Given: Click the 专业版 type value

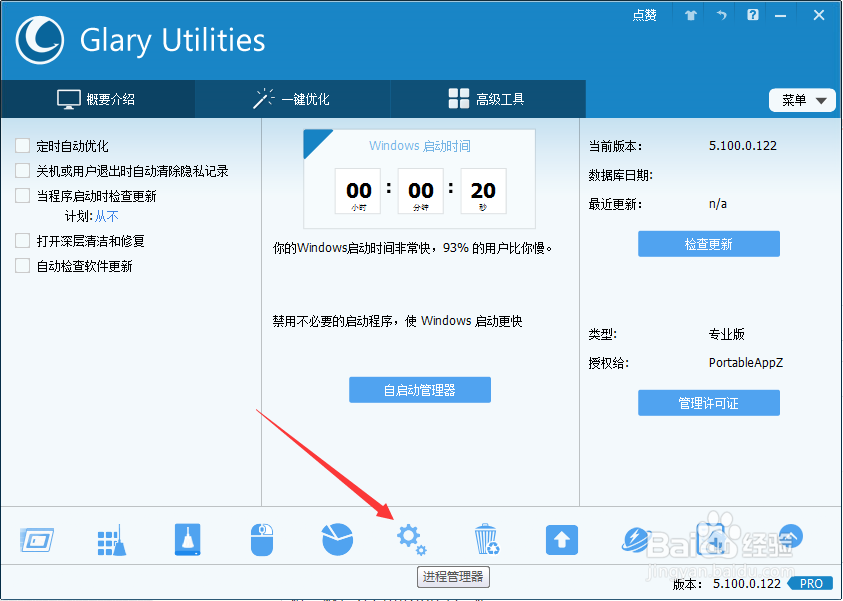Looking at the screenshot, I should [x=726, y=334].
